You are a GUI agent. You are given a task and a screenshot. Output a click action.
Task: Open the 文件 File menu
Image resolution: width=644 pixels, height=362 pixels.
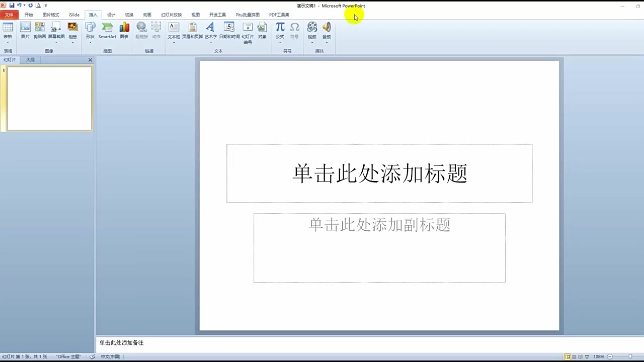pyautogui.click(x=9, y=15)
